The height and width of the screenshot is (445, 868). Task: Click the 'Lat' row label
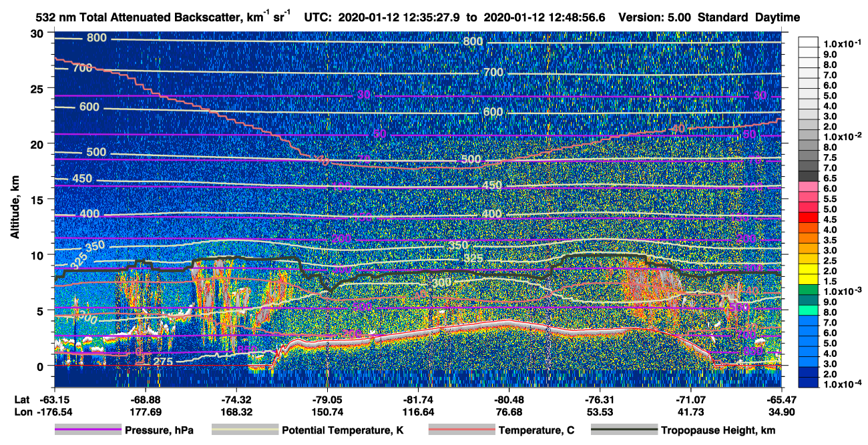[x=23, y=400]
